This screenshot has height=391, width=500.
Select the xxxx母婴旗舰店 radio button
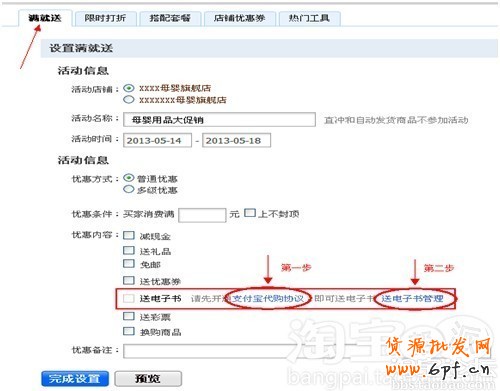(x=129, y=88)
